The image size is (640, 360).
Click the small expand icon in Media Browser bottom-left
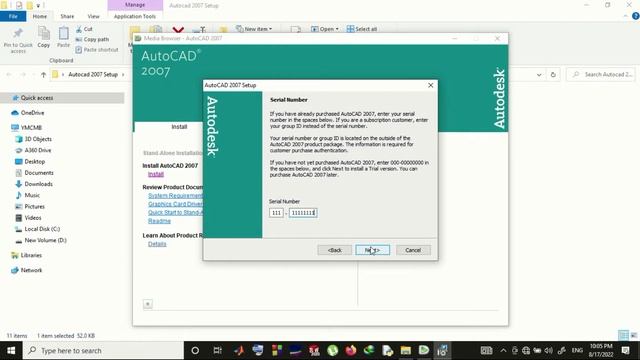(148, 304)
